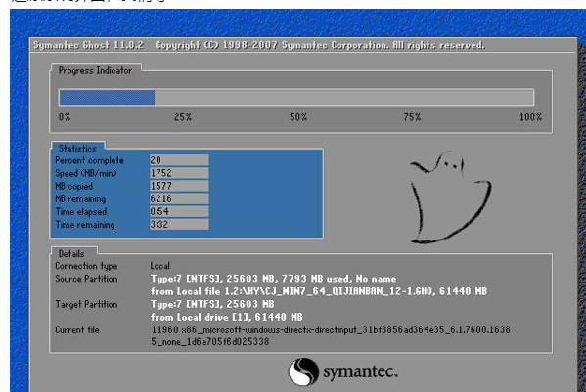
Task: Click the 100% progress scale marker
Action: pos(530,117)
